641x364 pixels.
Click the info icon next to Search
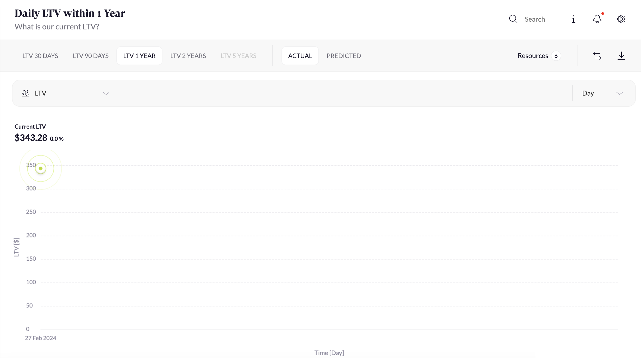(573, 19)
